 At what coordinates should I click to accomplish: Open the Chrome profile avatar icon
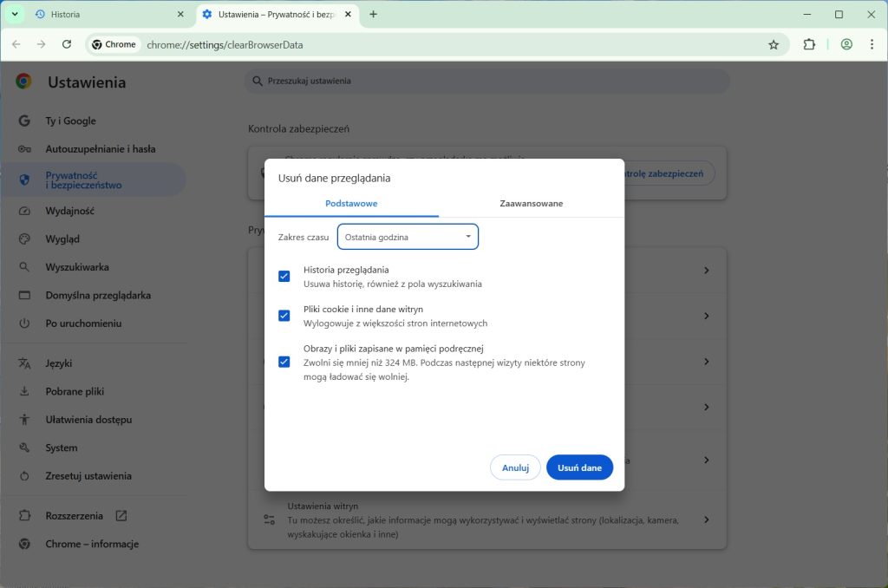click(846, 44)
